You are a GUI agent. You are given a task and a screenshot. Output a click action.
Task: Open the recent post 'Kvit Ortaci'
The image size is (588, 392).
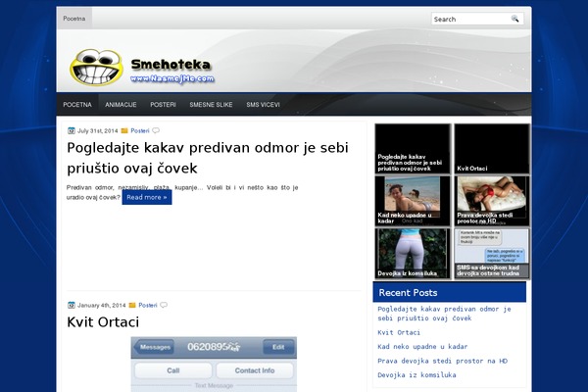tap(399, 332)
